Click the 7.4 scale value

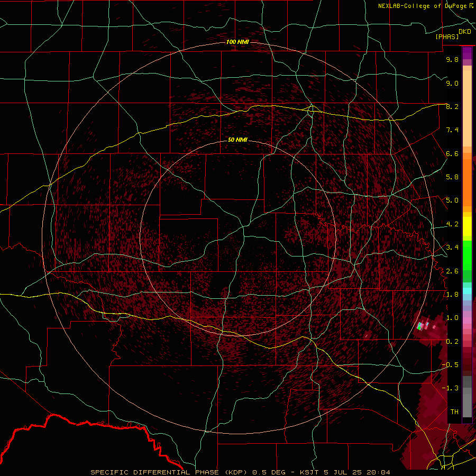click(452, 130)
